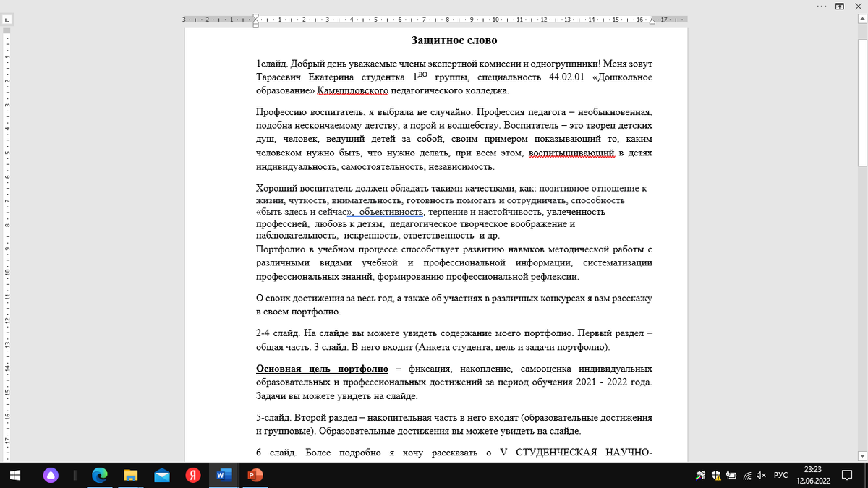Open Windows Security shield tray icon

click(x=715, y=475)
